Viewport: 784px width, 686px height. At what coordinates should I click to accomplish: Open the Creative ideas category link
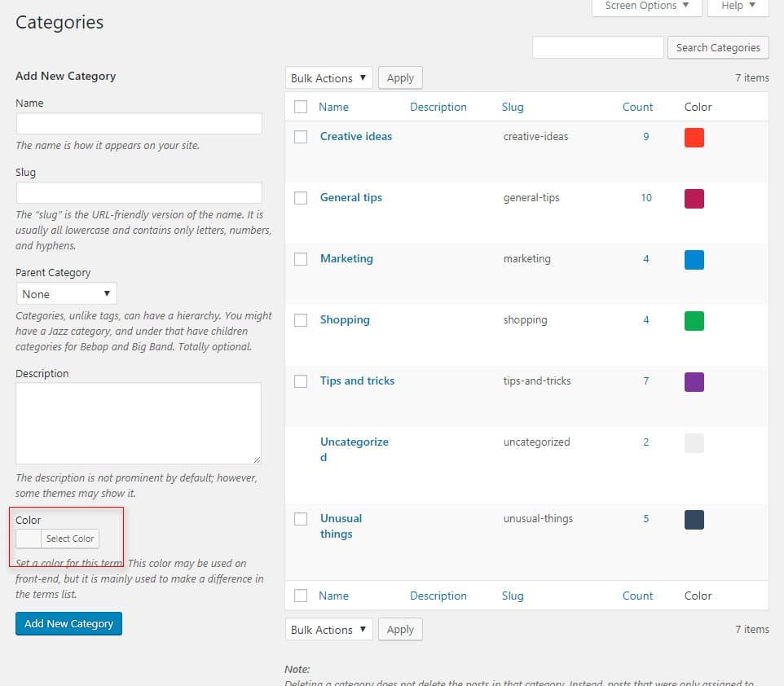[356, 136]
